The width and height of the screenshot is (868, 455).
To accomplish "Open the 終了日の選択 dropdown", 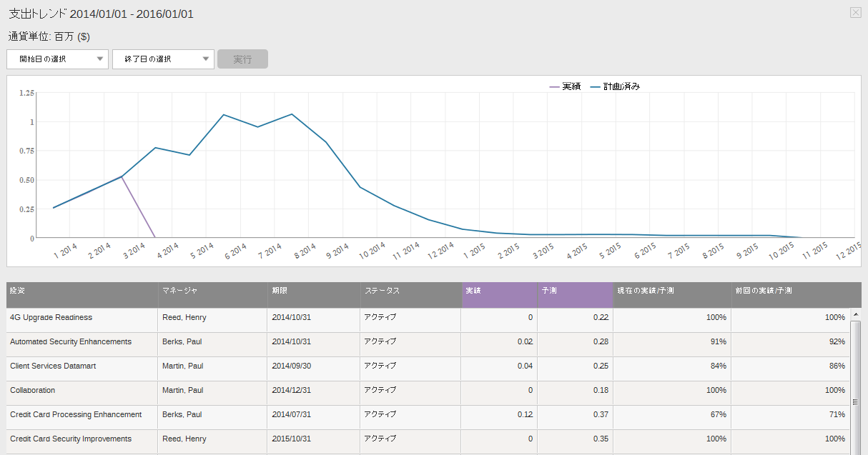I will (163, 59).
